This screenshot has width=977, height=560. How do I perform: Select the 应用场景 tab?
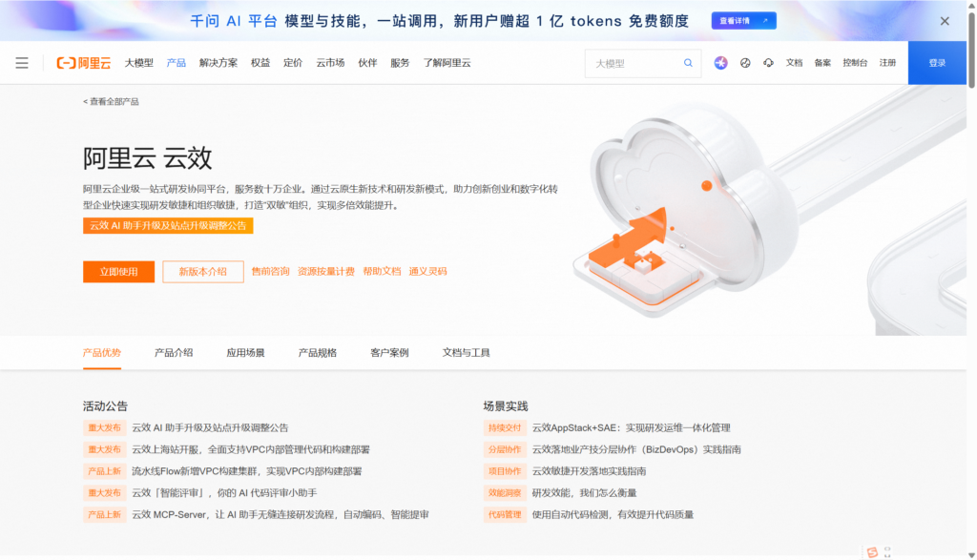(245, 353)
